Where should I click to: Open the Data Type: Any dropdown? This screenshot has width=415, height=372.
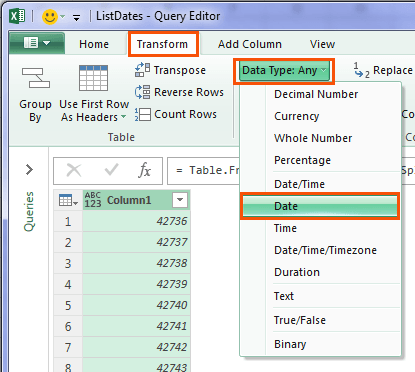click(x=284, y=70)
